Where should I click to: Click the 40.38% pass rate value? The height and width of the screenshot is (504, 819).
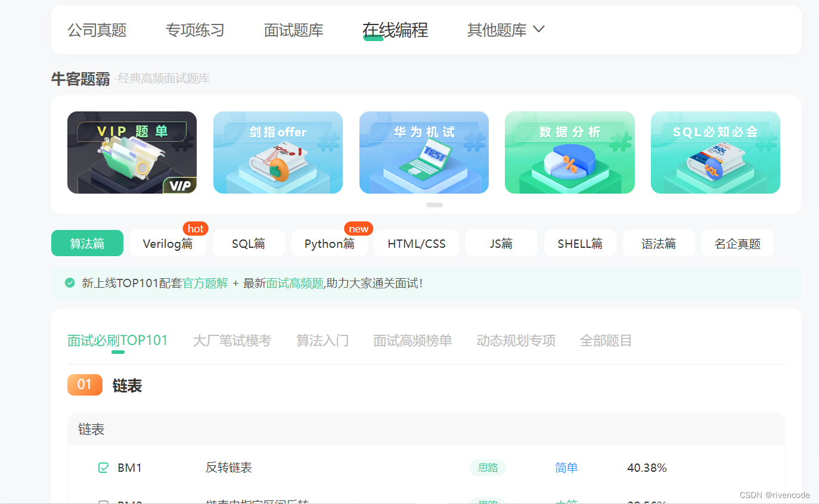pos(647,468)
